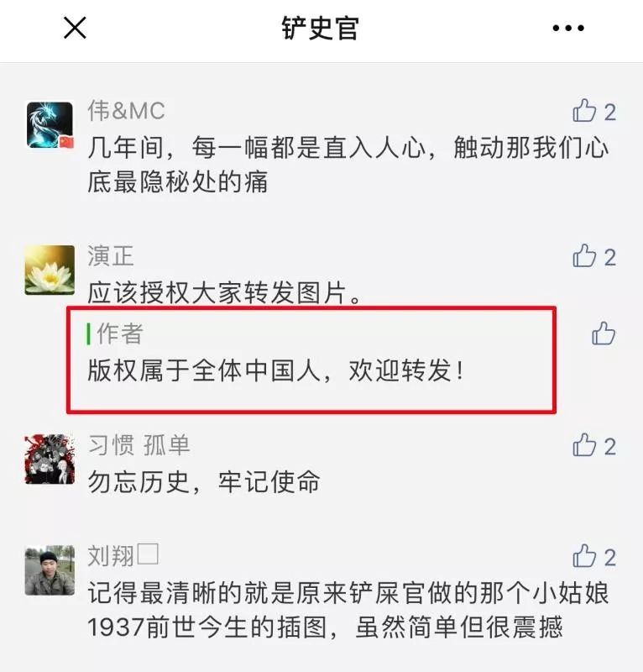The image size is (643, 672).
Task: Open 伟&MC's dragon avatar
Action: tap(50, 124)
